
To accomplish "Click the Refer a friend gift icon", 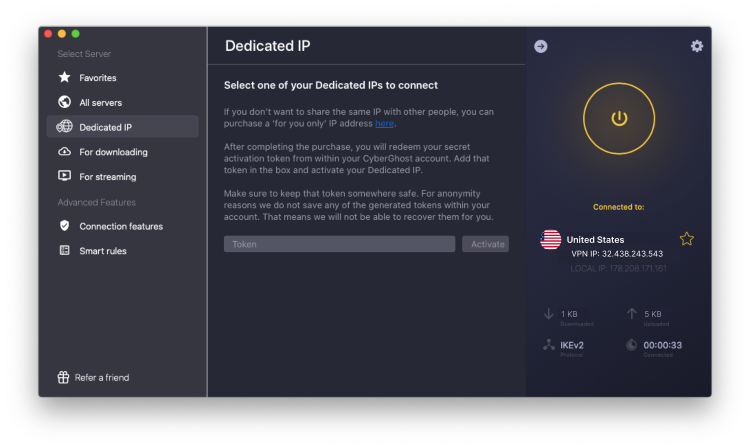I will 63,377.
